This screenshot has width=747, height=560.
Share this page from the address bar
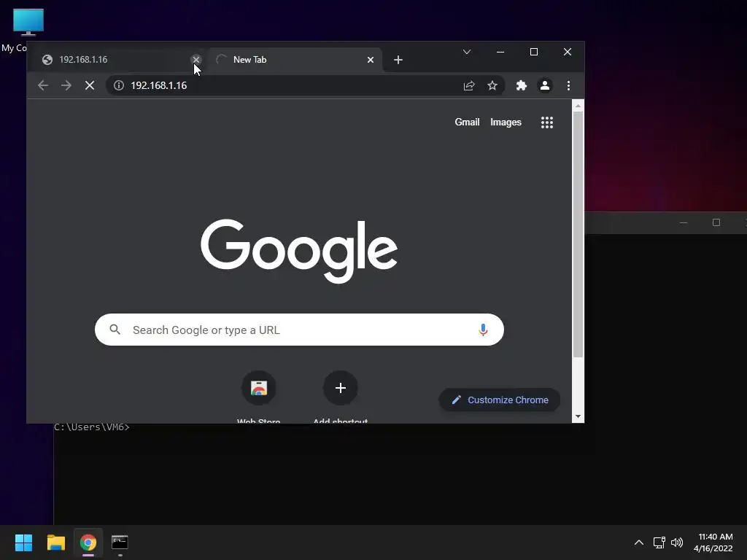pyautogui.click(x=469, y=85)
